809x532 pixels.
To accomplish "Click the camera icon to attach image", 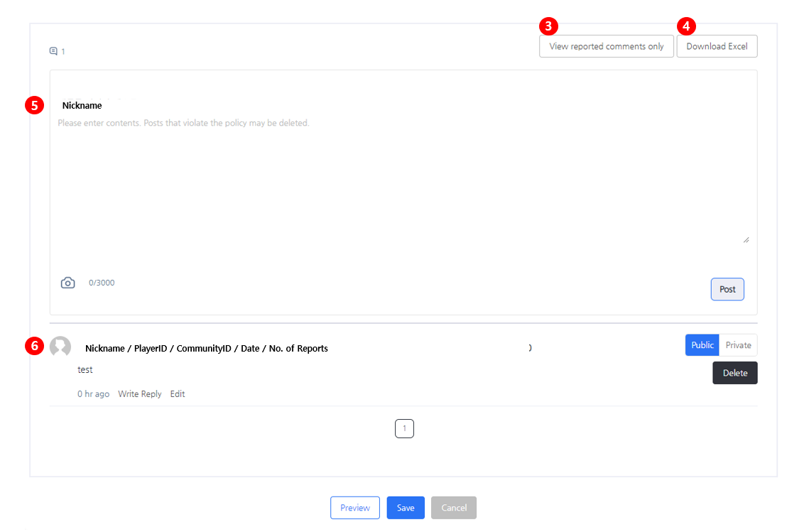I will (x=67, y=283).
